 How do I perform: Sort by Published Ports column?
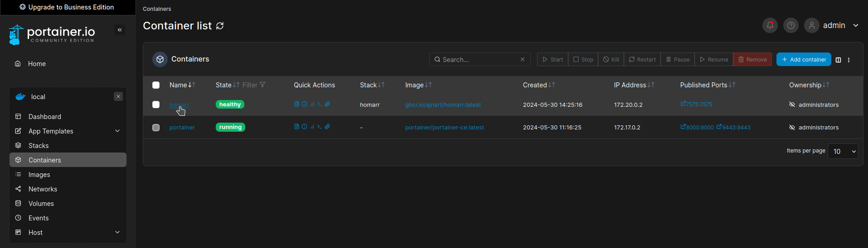pos(708,85)
